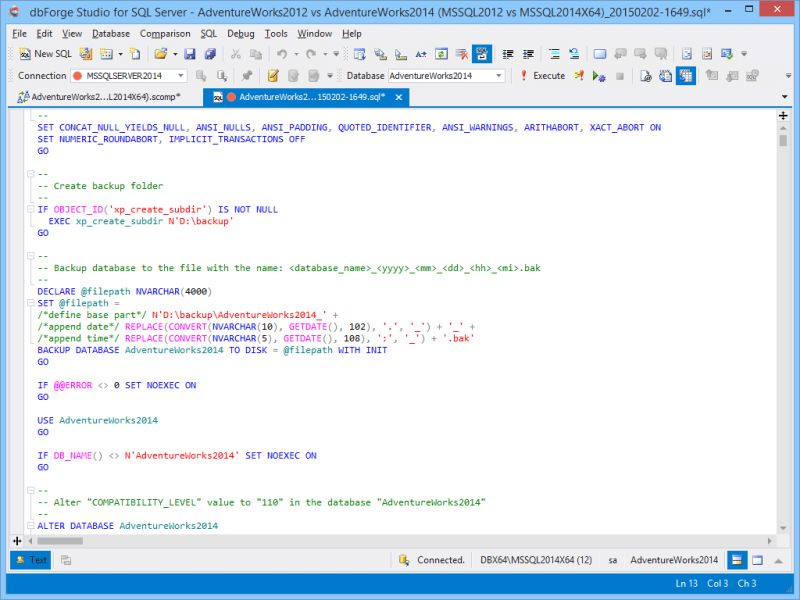Open the Database menu

tap(111, 34)
